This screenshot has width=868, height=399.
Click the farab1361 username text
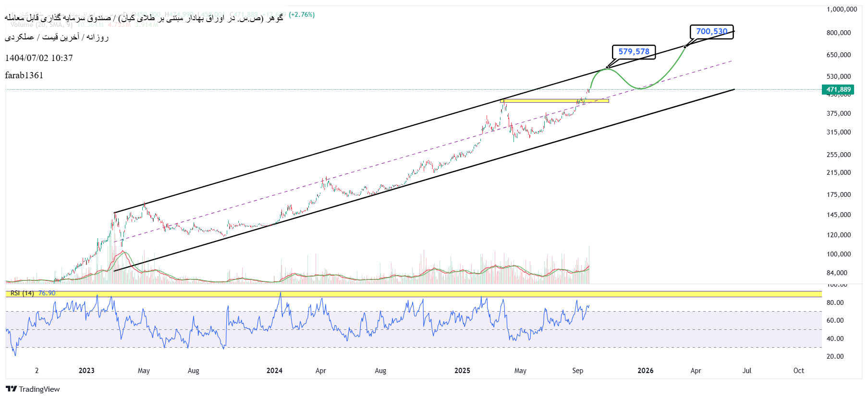click(x=24, y=75)
